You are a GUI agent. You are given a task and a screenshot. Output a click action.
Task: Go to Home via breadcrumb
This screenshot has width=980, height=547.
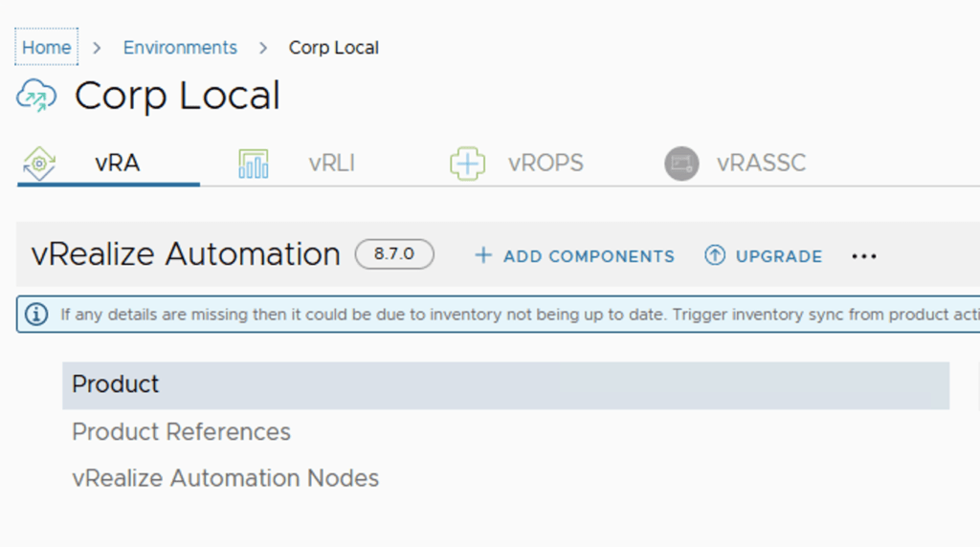point(46,48)
